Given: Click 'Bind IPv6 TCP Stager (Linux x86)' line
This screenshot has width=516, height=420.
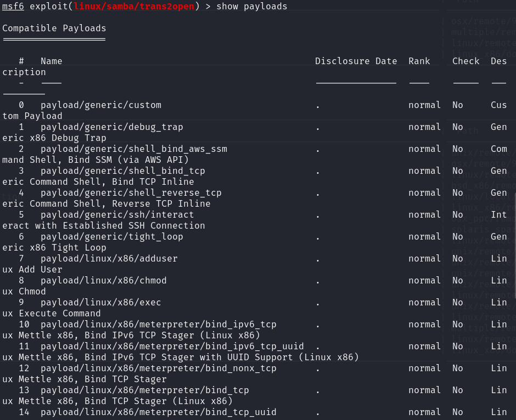Looking at the screenshot, I should tap(131, 336).
